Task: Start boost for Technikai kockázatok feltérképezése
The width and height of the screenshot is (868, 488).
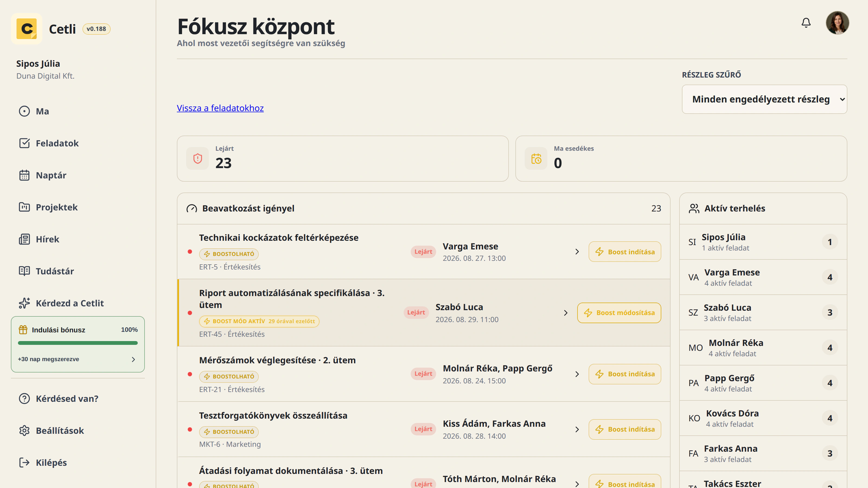Action: pos(625,252)
